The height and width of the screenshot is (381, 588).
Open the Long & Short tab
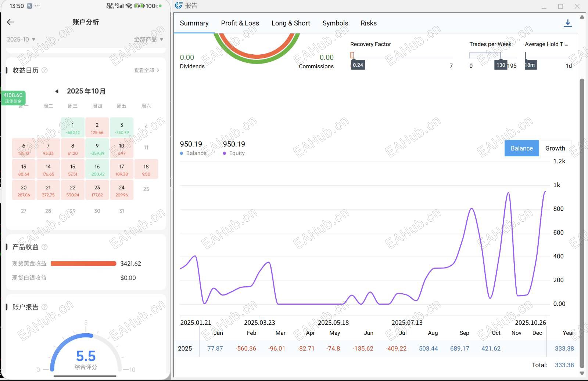[291, 23]
